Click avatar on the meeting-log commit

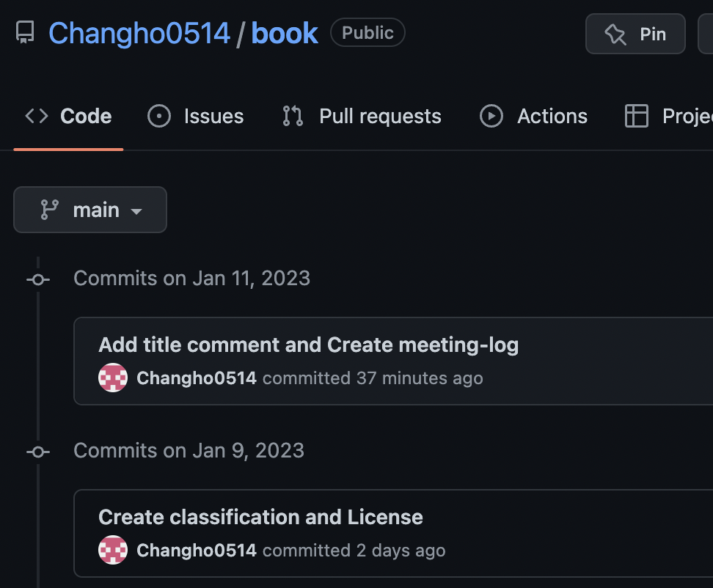113,378
